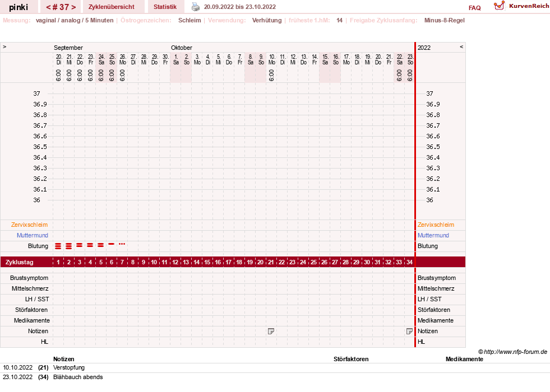Click the 'Oktober' month label
Screen dimensions: 550x392
[181, 48]
